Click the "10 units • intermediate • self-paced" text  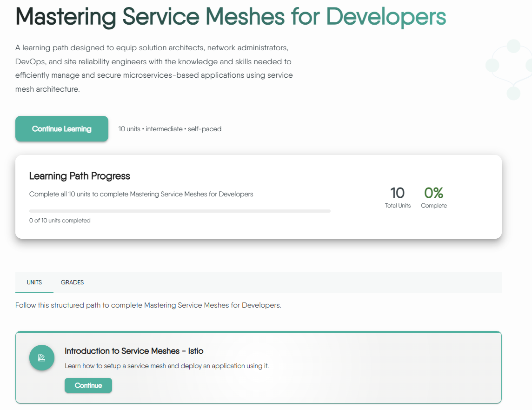(x=170, y=129)
